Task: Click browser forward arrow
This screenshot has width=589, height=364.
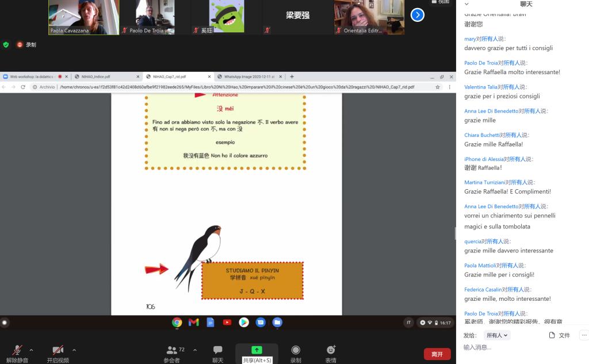Action: (x=14, y=87)
